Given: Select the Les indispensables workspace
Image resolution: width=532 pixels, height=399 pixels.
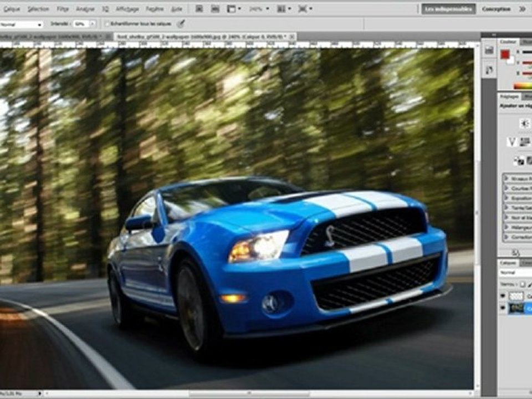Looking at the screenshot, I should tap(448, 9).
